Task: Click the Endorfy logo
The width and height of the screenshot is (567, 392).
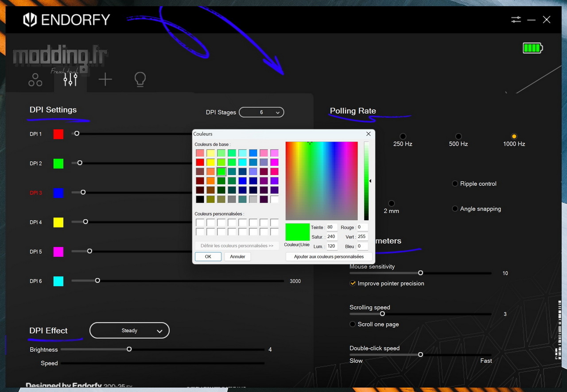Action: (66, 19)
